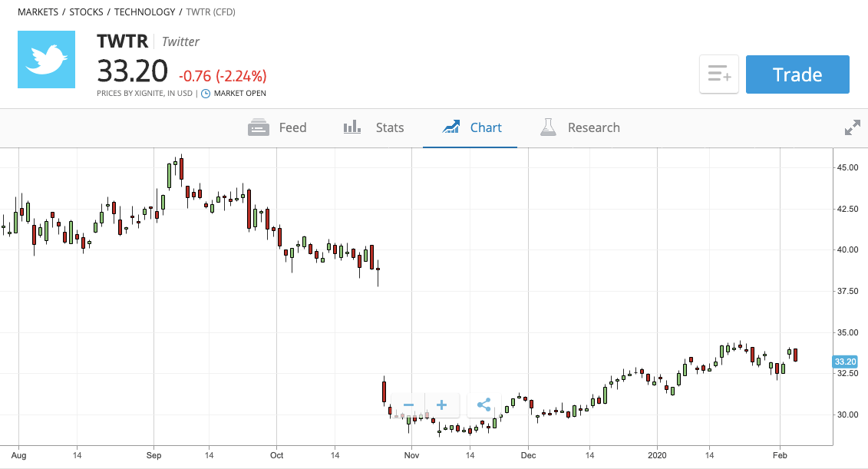Click the Feed tab icon

pyautogui.click(x=259, y=127)
